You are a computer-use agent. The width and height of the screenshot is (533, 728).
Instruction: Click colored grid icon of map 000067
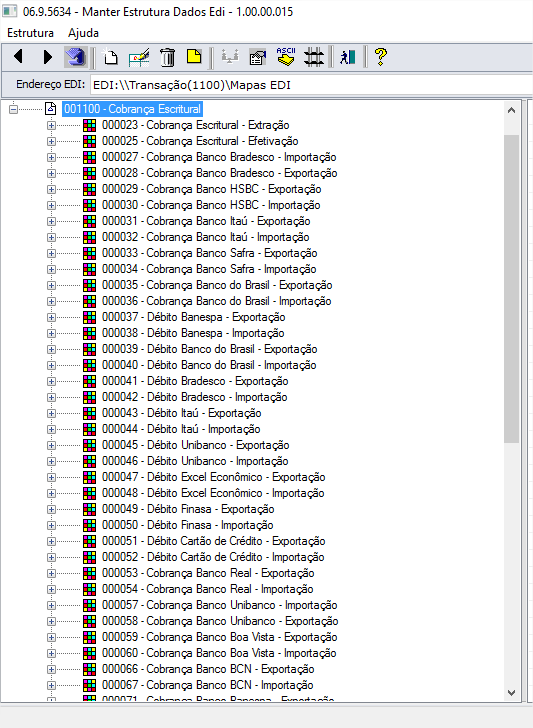tap(89, 685)
